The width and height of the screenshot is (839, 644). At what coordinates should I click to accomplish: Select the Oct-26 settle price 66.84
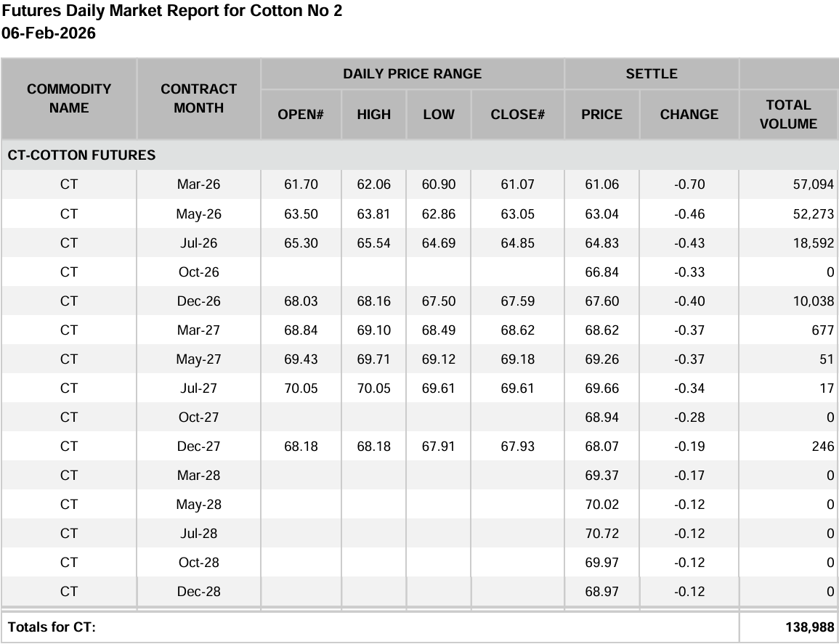[x=601, y=272]
